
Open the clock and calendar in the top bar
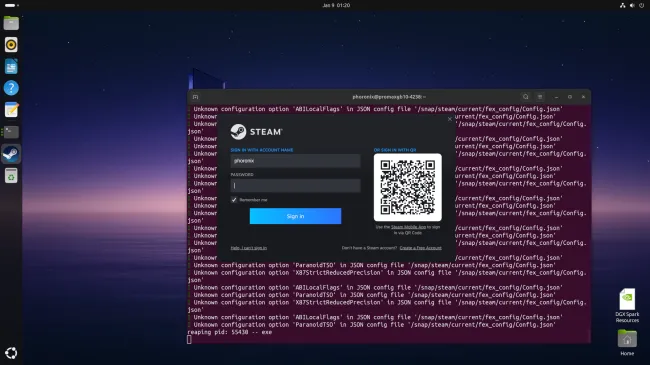(x=336, y=5)
